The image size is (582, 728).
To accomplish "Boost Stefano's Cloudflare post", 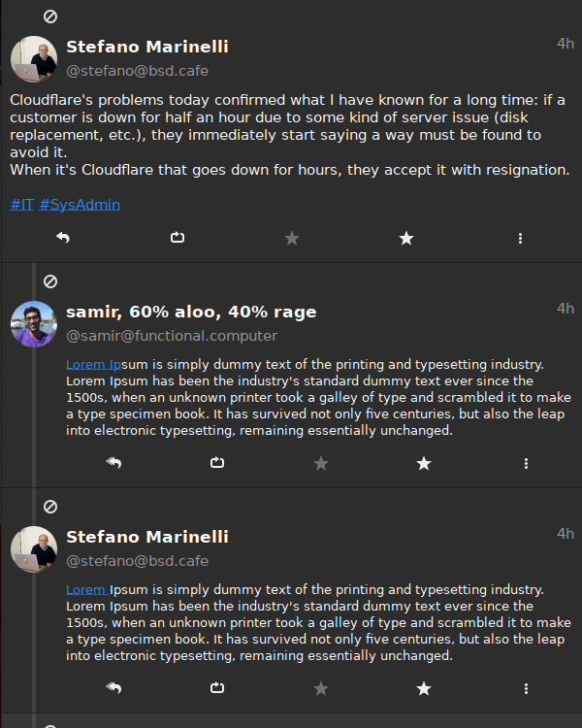I will 178,238.
